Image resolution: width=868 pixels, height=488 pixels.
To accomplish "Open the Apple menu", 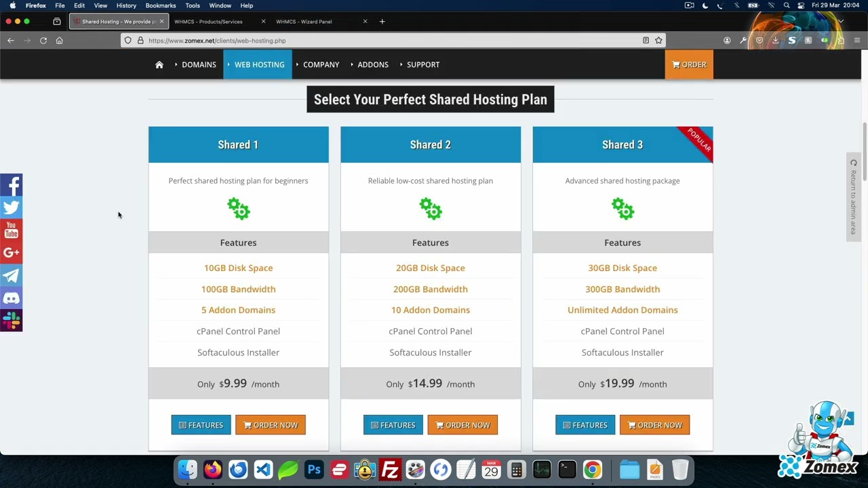I will tap(13, 5).
